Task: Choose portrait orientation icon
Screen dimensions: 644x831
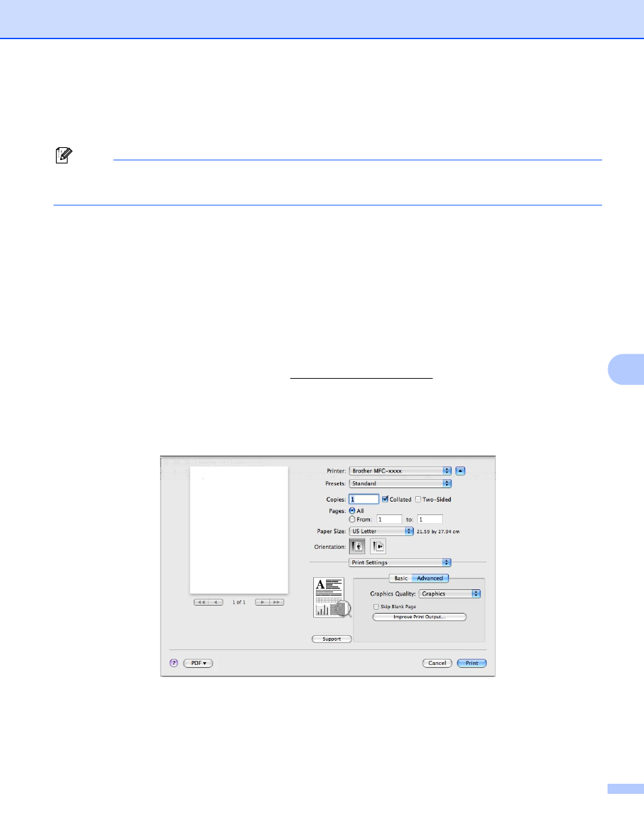Action: point(357,547)
